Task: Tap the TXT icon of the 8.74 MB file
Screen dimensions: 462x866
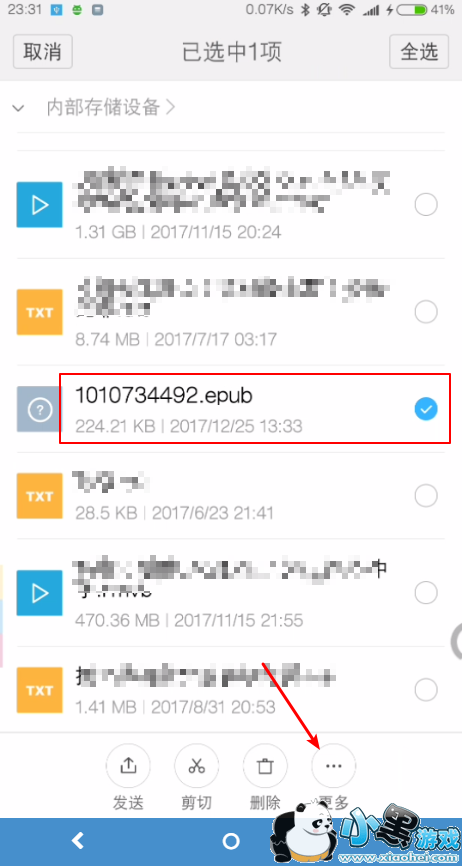Action: [39, 312]
